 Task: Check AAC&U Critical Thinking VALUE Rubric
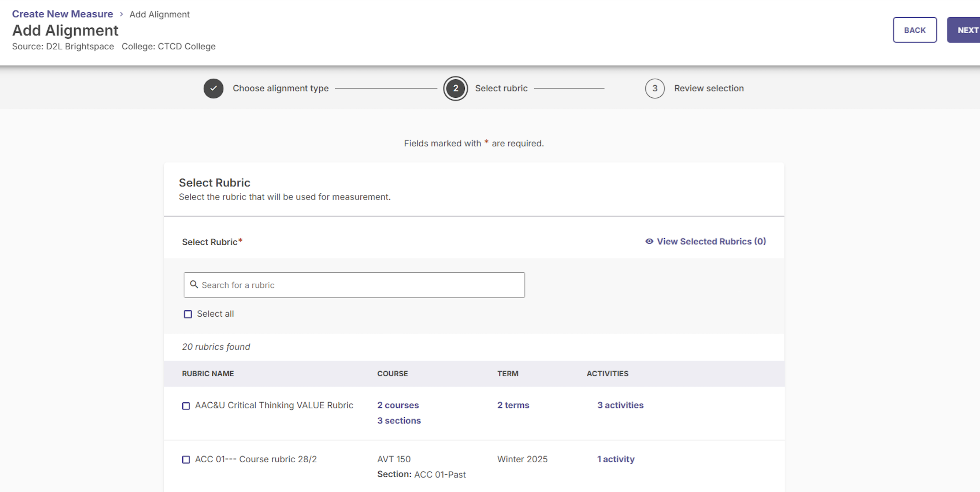tap(186, 406)
